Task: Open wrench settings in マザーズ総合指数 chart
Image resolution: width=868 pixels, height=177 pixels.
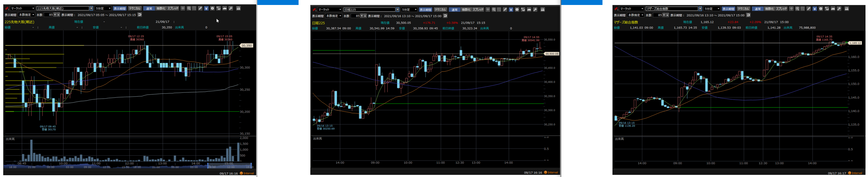Action: pyautogui.click(x=839, y=9)
